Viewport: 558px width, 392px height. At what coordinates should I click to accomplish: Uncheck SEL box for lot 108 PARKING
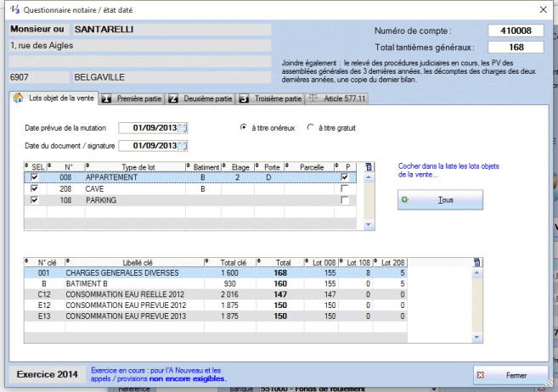click(x=35, y=200)
